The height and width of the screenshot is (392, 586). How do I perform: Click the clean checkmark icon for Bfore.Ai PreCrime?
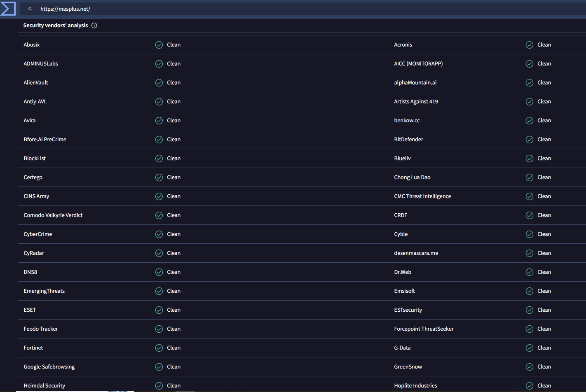(x=159, y=140)
